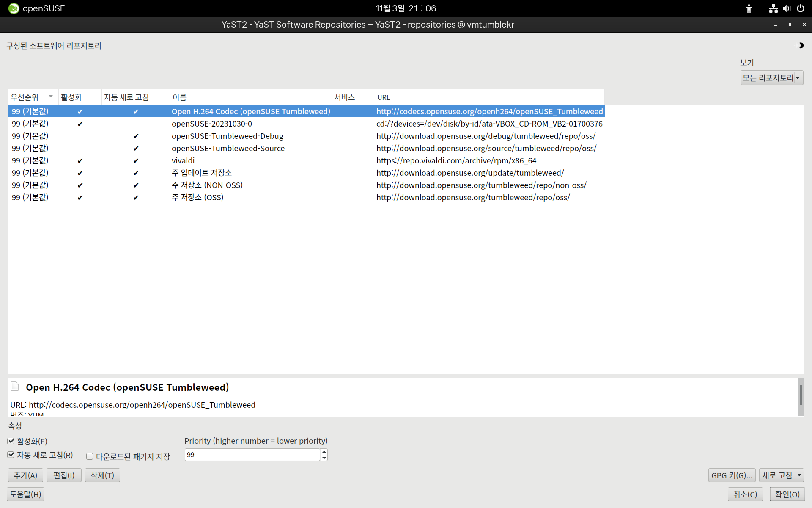
Task: Toggle the dark mode crescent icon
Action: click(x=801, y=45)
